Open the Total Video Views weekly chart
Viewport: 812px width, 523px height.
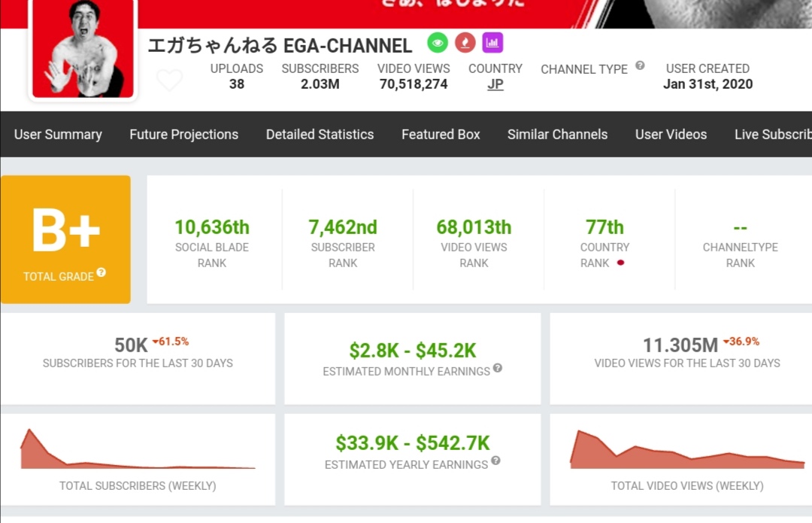click(687, 449)
